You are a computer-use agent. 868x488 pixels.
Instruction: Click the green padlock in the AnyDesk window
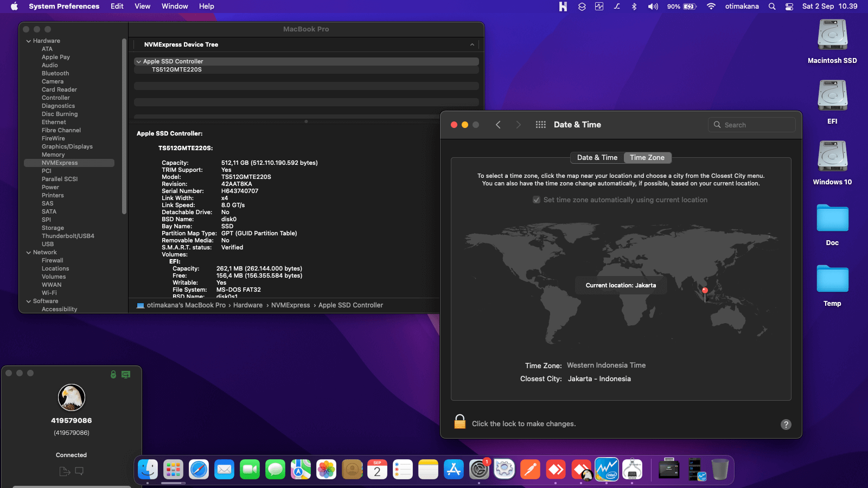(113, 374)
